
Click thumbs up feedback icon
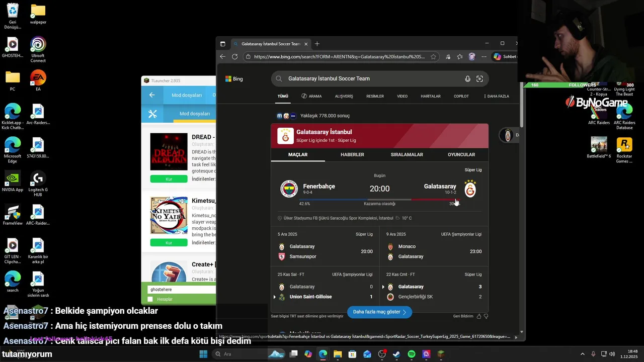[478, 316]
